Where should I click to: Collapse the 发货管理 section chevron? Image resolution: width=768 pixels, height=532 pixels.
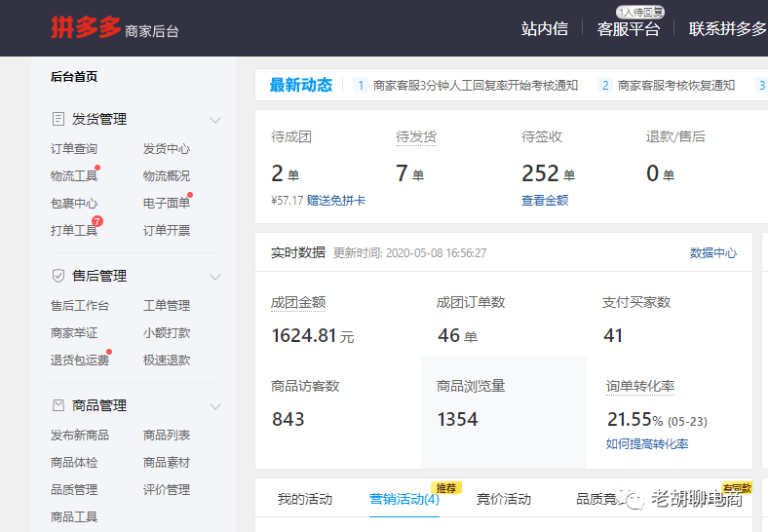[215, 120]
